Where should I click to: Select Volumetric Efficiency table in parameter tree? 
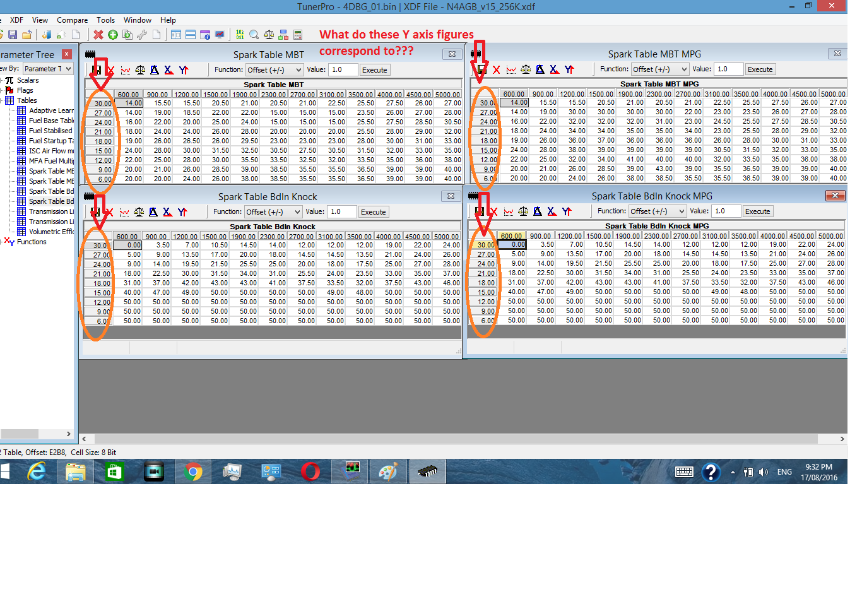[x=50, y=232]
